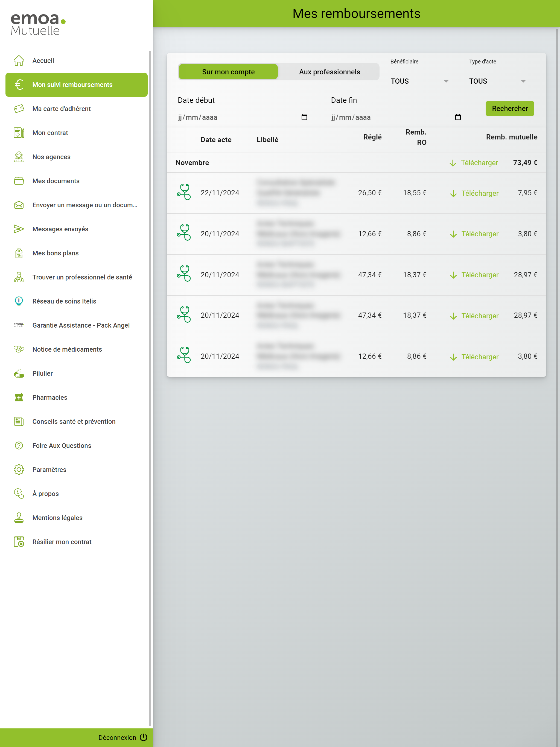Switch to the Aux professionnels tab
The width and height of the screenshot is (560, 747).
click(x=329, y=72)
